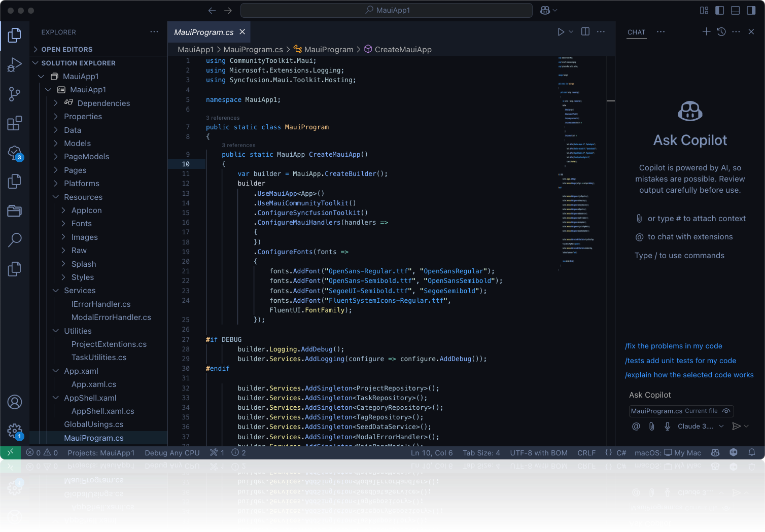
Task: Split the editor to the right
Action: tap(585, 32)
